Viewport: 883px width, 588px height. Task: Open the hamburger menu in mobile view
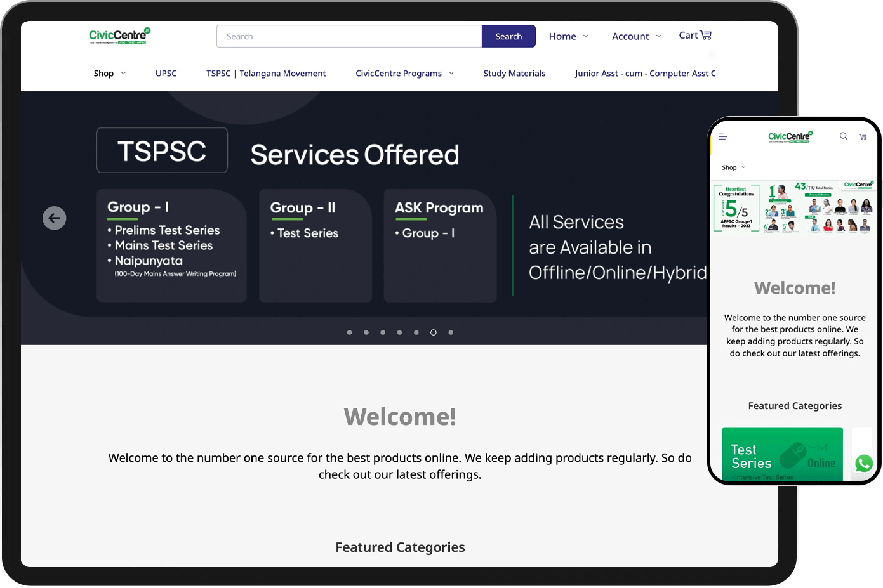723,137
